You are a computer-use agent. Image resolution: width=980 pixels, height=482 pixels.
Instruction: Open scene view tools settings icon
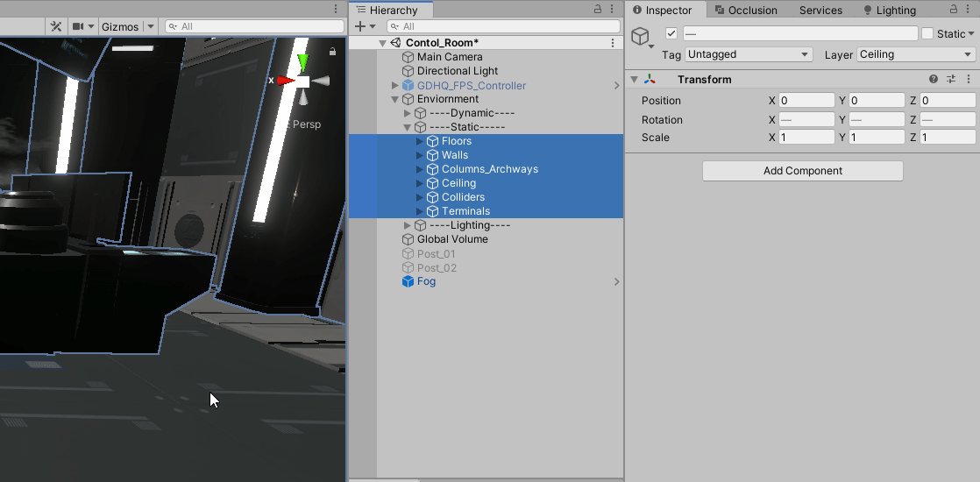55,26
